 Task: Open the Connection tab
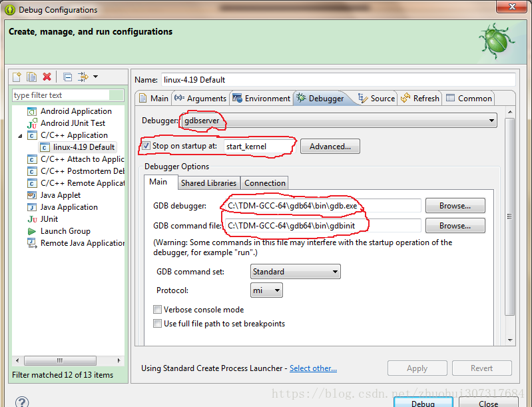pyautogui.click(x=264, y=183)
